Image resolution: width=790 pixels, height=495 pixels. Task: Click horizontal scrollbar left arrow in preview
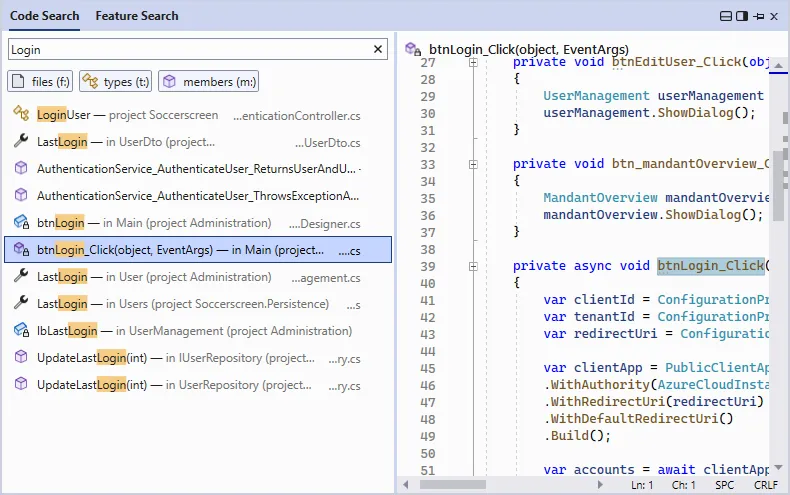click(406, 485)
